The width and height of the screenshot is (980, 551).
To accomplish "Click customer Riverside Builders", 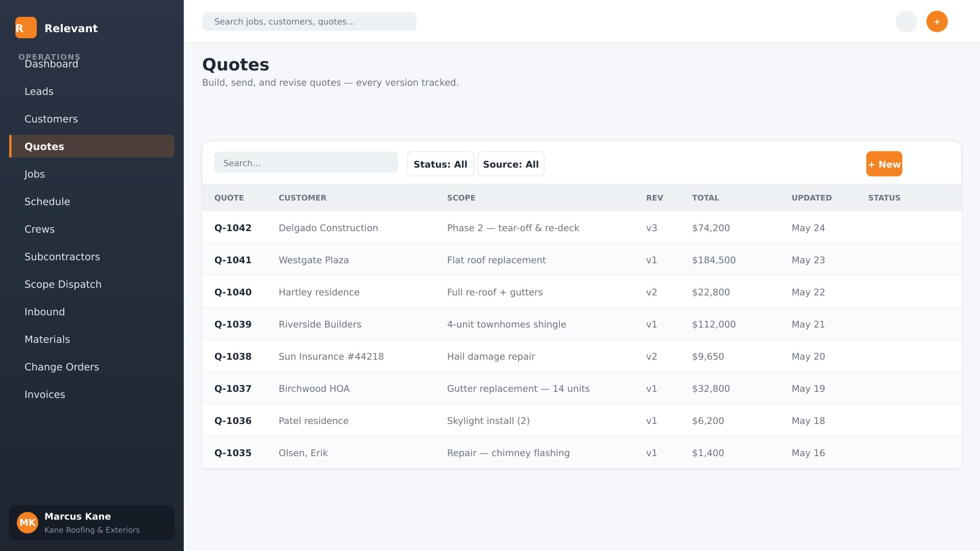I will pos(320,324).
